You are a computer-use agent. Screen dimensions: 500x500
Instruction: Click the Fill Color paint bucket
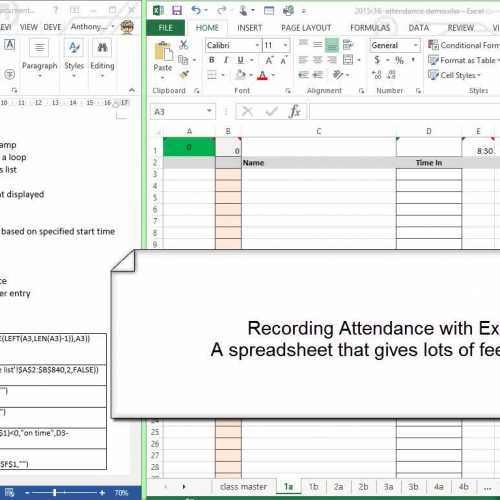pos(240,75)
